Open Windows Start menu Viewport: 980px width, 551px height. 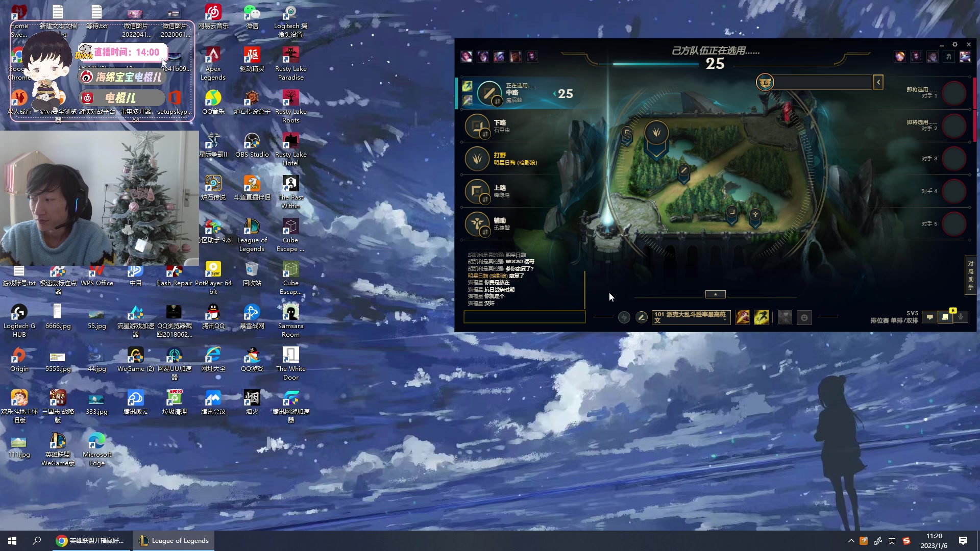[x=12, y=541]
